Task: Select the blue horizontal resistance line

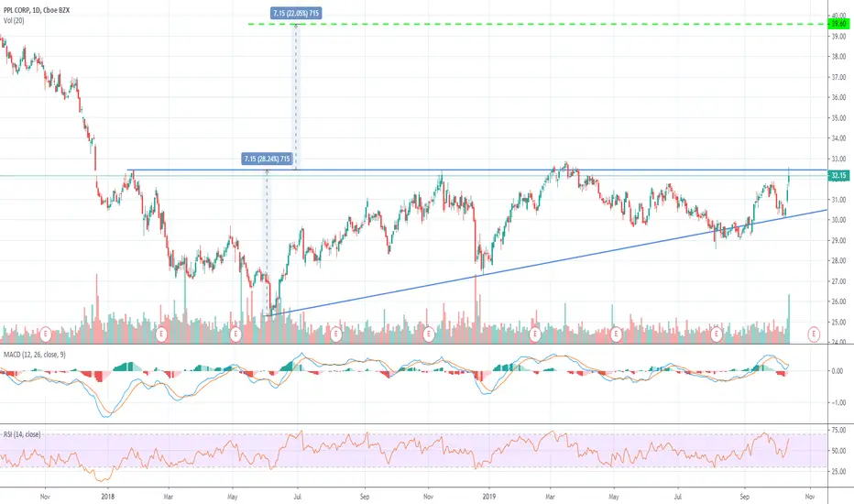Action: pyautogui.click(x=476, y=170)
